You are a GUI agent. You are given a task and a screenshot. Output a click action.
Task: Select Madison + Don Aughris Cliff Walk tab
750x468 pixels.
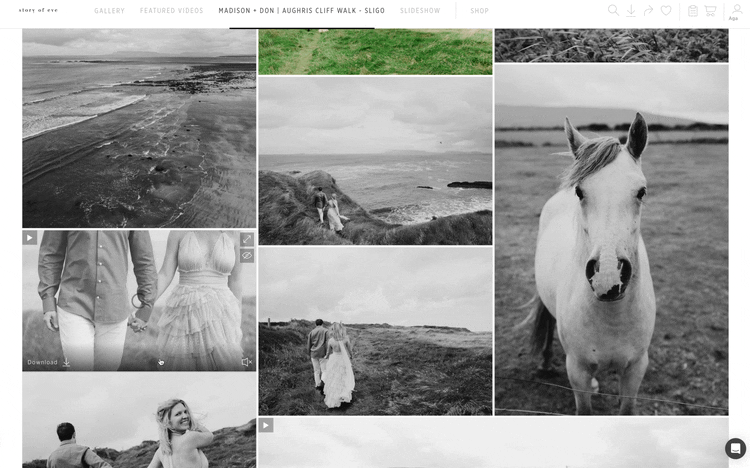(x=301, y=11)
